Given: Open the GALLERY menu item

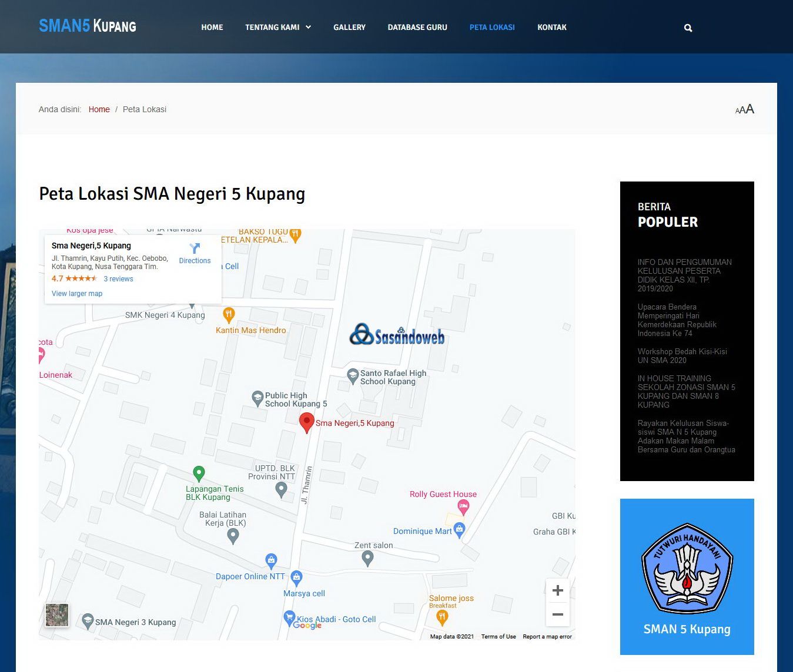Looking at the screenshot, I should [x=349, y=27].
